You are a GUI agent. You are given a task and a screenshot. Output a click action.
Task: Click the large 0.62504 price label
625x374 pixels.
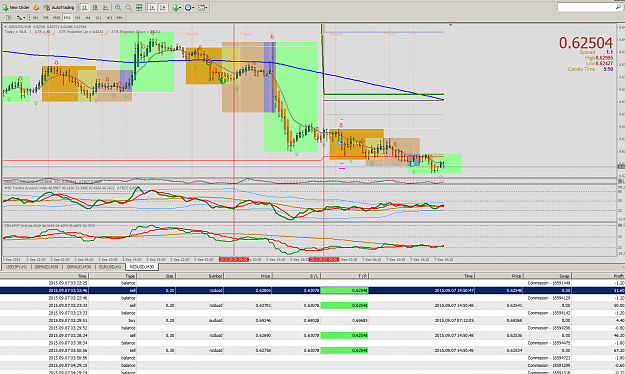point(586,43)
